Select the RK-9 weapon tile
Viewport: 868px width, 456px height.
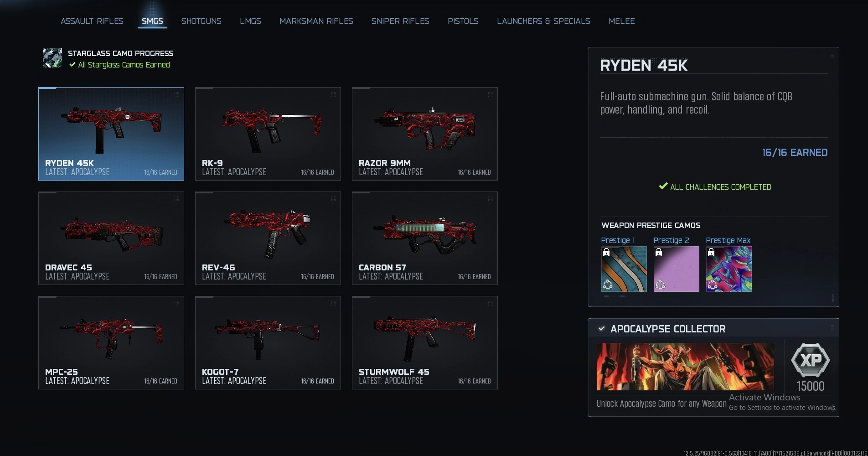268,134
